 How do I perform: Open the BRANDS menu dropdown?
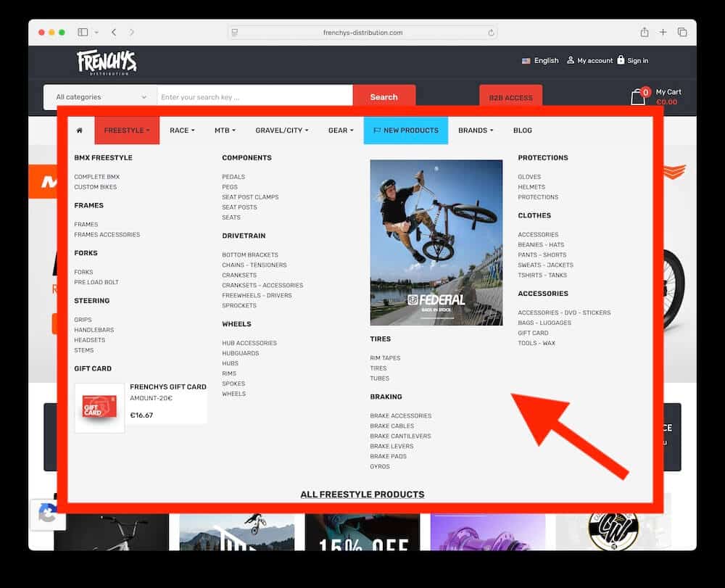tap(476, 131)
